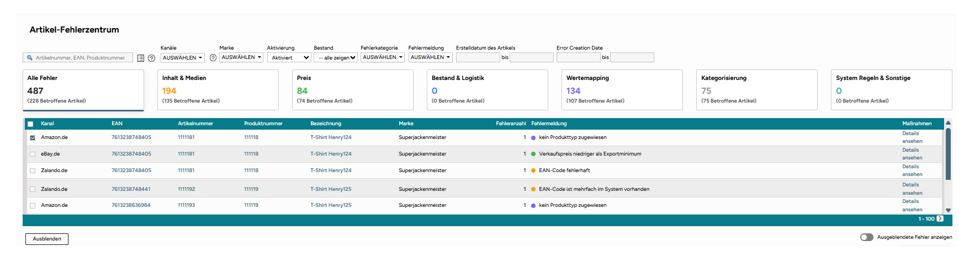Open Details ansehen for the eBay.de row

(912, 154)
